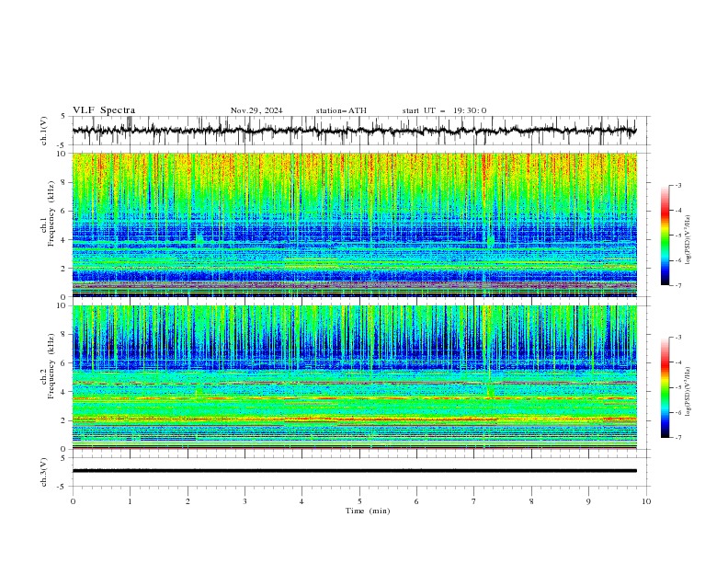This screenshot has width=728, height=563.
Task: Click the "-5" tick on ch.3(V) axis
Action: [62, 487]
